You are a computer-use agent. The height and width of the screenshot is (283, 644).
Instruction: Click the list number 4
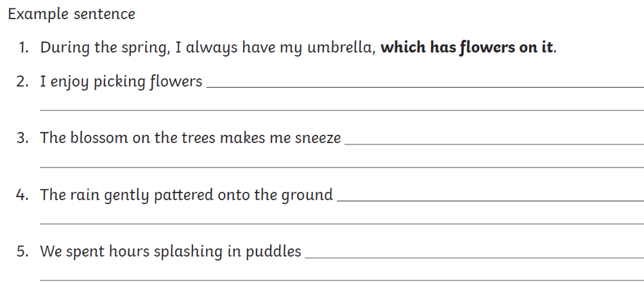click(22, 194)
